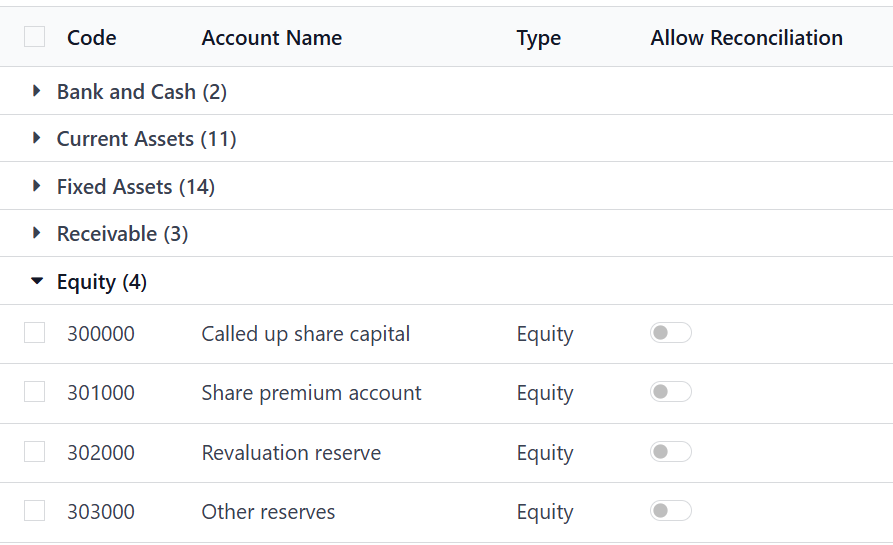Enable reconciliation for Called up share capital
893x545 pixels.
671,333
